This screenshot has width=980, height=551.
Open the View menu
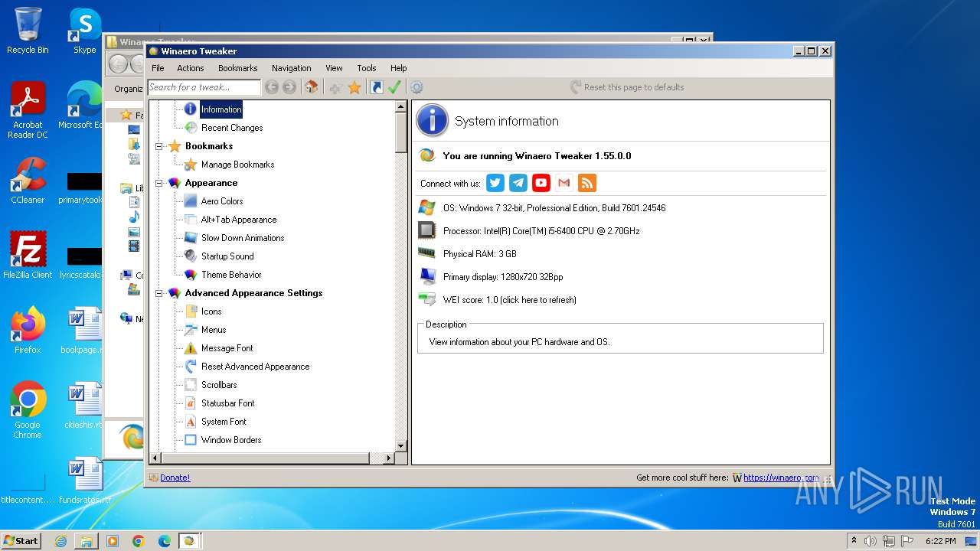click(x=334, y=68)
